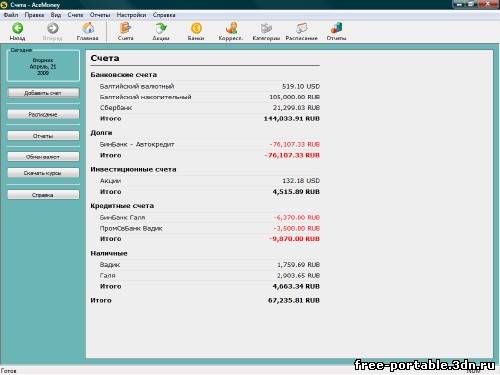
Task: Select the Счета accounts toolbar icon
Action: pyautogui.click(x=126, y=28)
